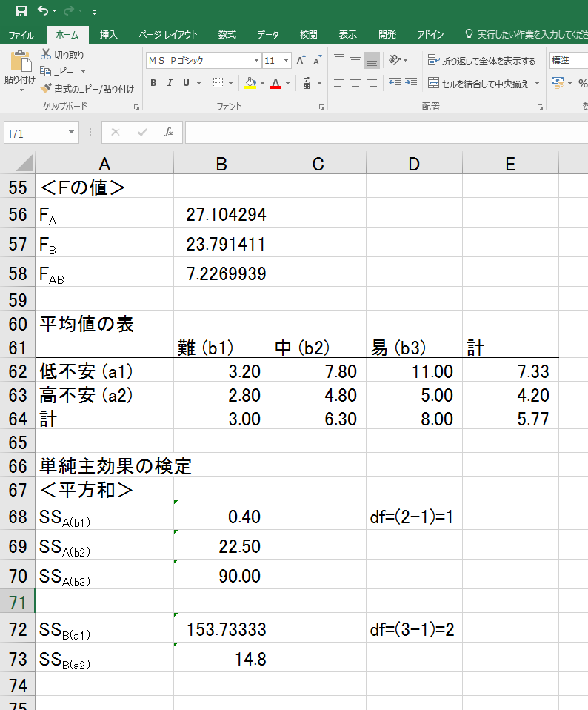Open the ファイル tab
Screen dimensions: 588x710
(x=21, y=35)
